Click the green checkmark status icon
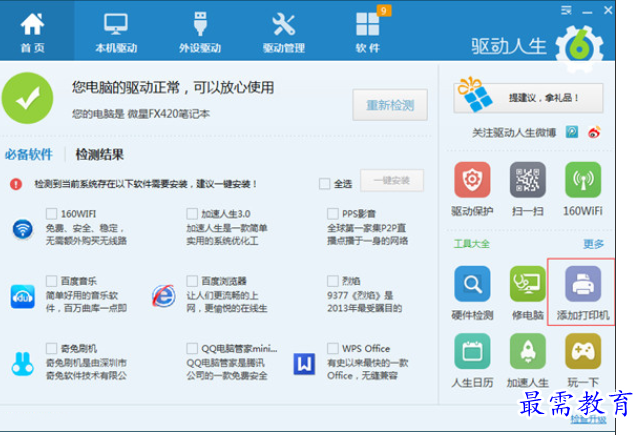The image size is (641, 435). (27, 98)
